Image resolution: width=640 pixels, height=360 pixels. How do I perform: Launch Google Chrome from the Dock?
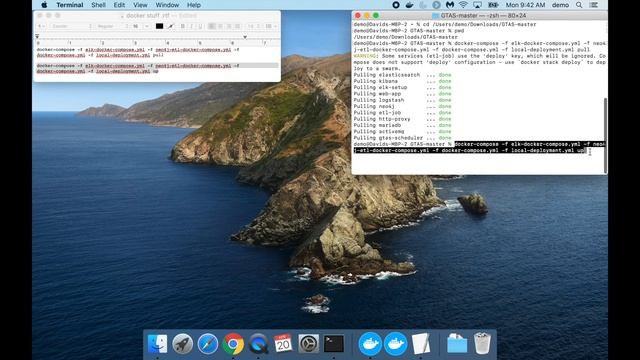(233, 344)
